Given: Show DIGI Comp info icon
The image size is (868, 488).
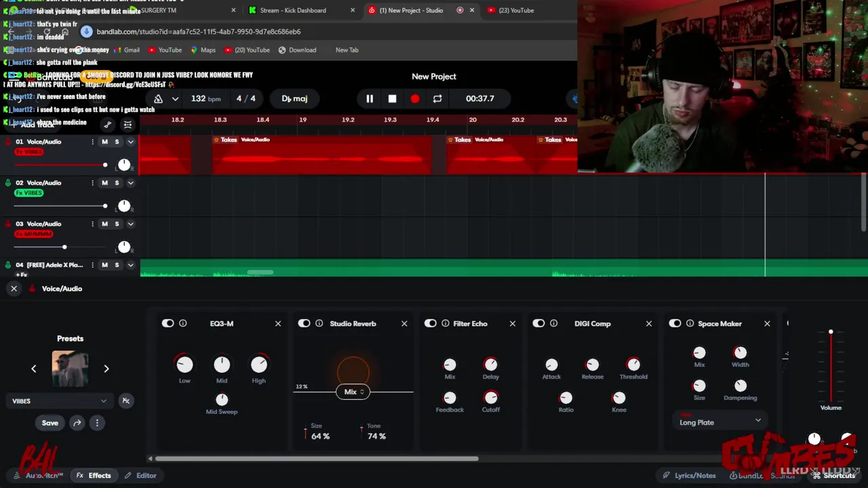Looking at the screenshot, I should 554,324.
